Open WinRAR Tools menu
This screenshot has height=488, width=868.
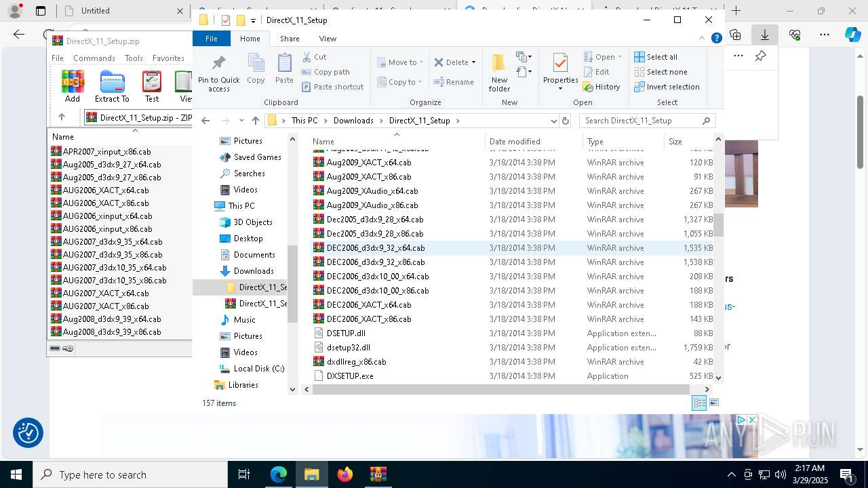coord(134,58)
